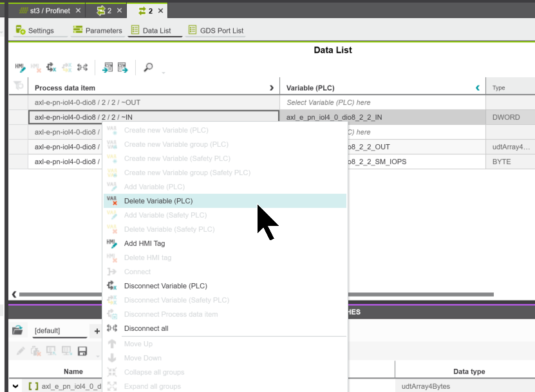Expand the Process data item column arrow
Viewport: 535px width, 392px height.
(x=271, y=88)
